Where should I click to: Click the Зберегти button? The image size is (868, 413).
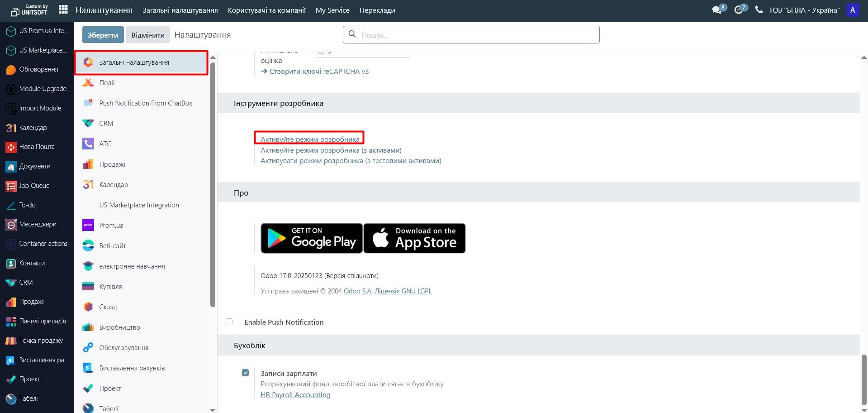point(103,35)
